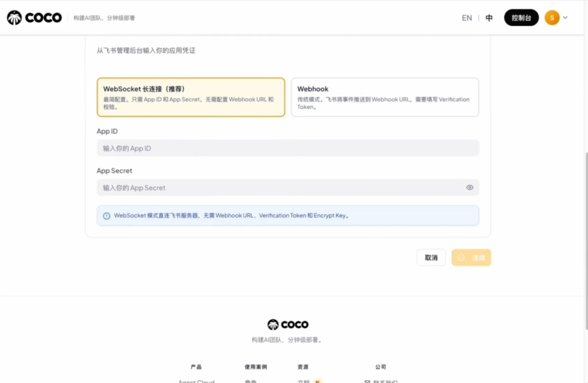The image size is (588, 383).
Task: Click the info icon in the blue notice banner
Action: pyautogui.click(x=107, y=216)
